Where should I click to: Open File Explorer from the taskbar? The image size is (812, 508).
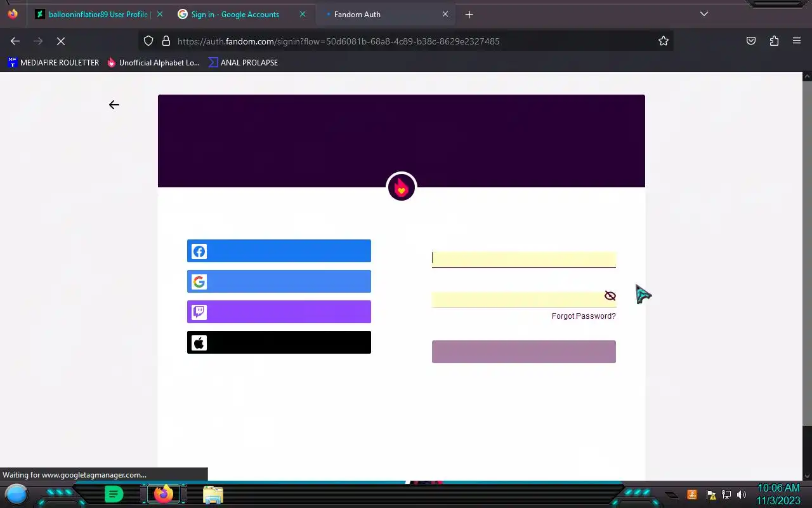213,495
